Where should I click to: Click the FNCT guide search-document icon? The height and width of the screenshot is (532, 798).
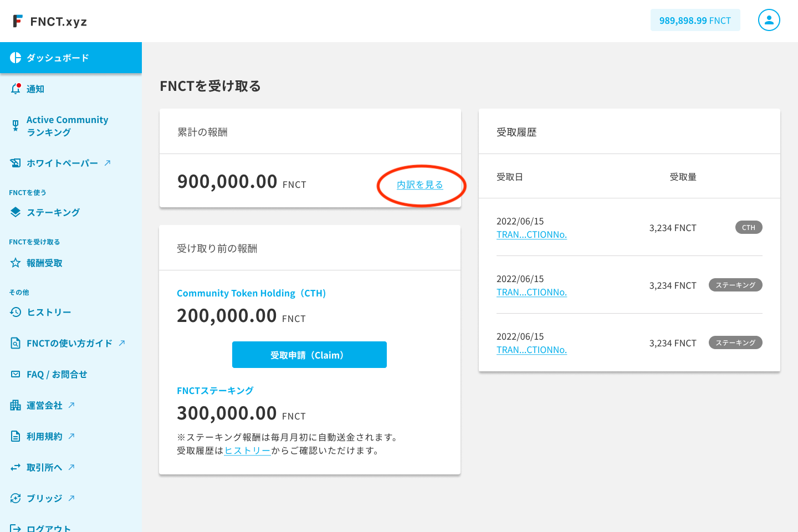coord(16,343)
